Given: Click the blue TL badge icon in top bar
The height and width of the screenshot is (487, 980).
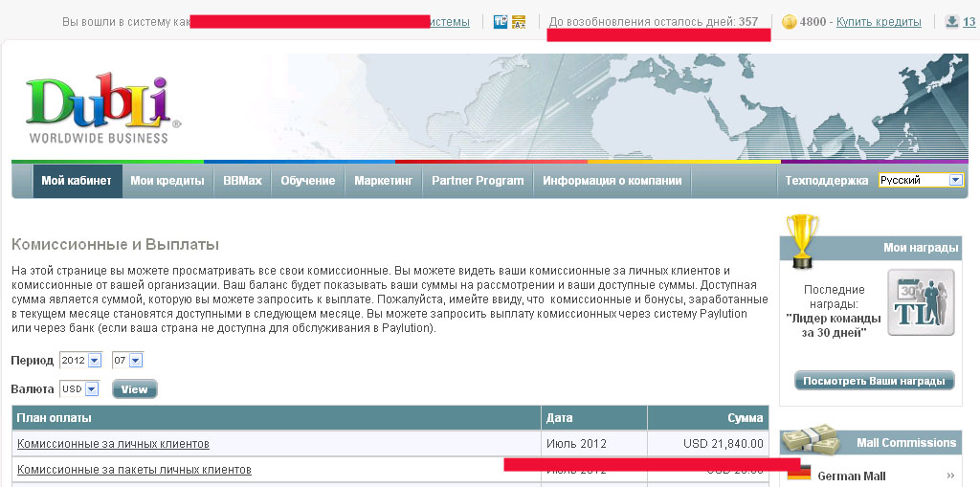Looking at the screenshot, I should tap(501, 22).
